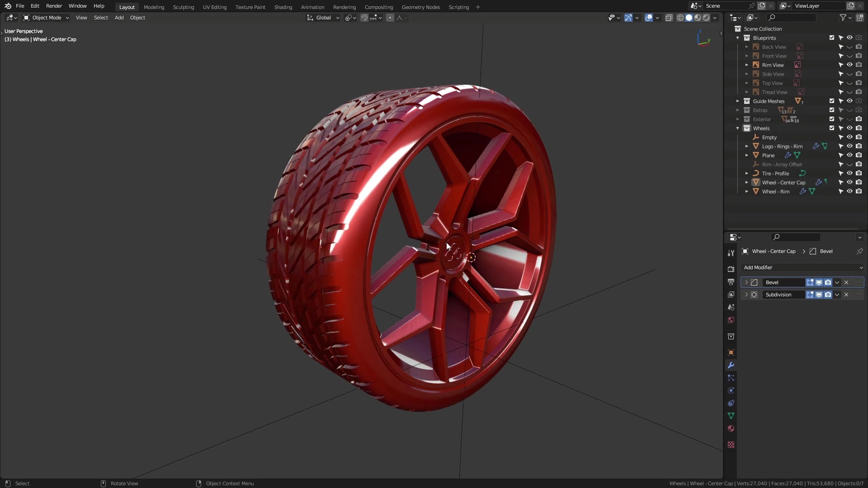Hide Wheel - Center Cap in viewport
This screenshot has width=868, height=488.
tap(850, 183)
